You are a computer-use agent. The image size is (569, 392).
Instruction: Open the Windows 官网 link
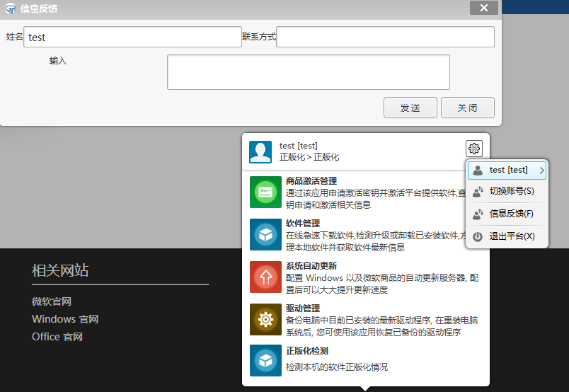pos(65,319)
